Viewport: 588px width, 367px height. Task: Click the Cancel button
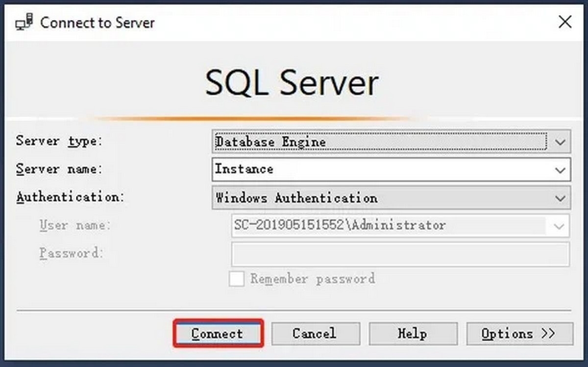pyautogui.click(x=316, y=333)
